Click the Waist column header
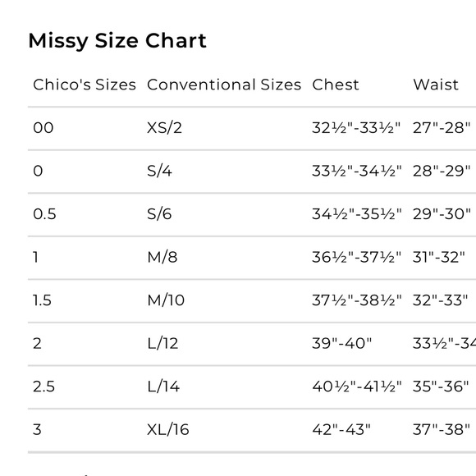Image resolution: width=476 pixels, height=476 pixels. 436,85
